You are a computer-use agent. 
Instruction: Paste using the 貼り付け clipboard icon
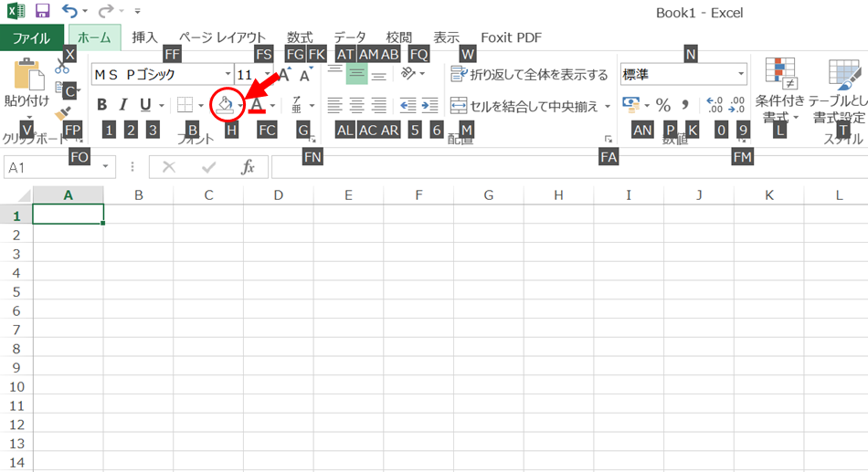click(27, 75)
